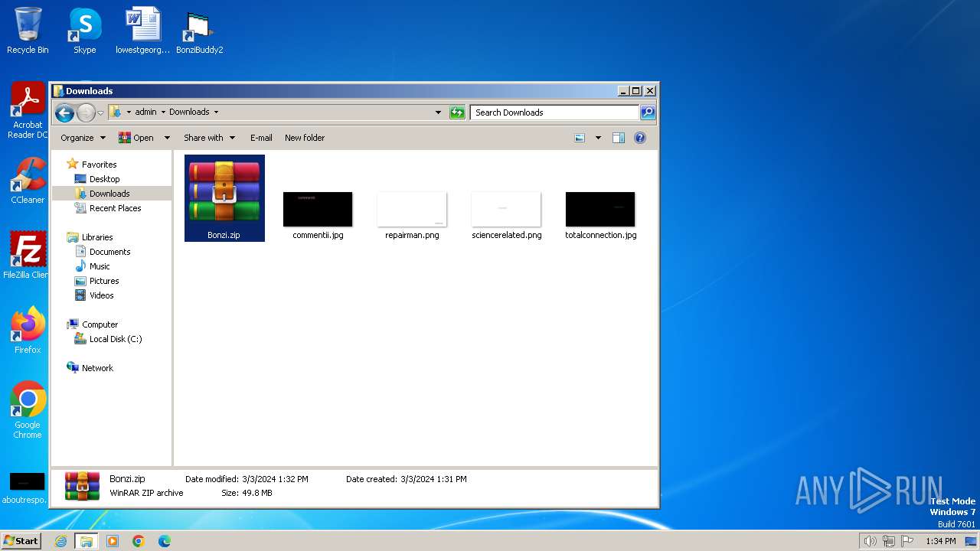Refresh the Downloads folder view
The height and width of the screenshot is (551, 980).
click(x=457, y=112)
